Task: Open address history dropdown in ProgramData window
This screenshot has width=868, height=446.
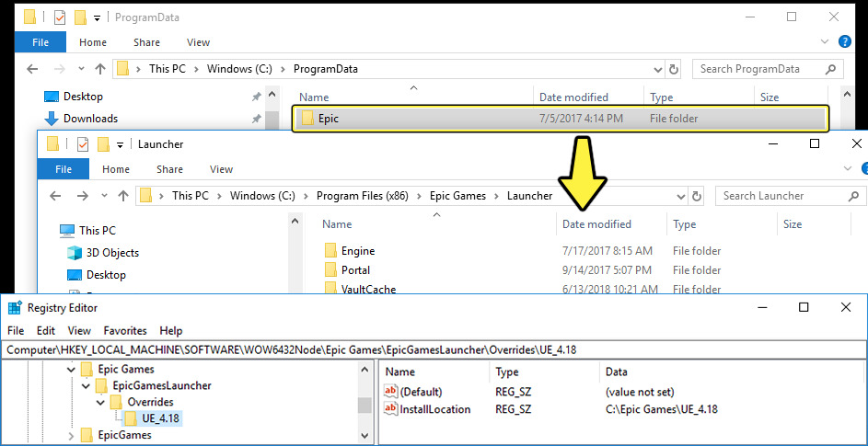Action: [x=657, y=69]
